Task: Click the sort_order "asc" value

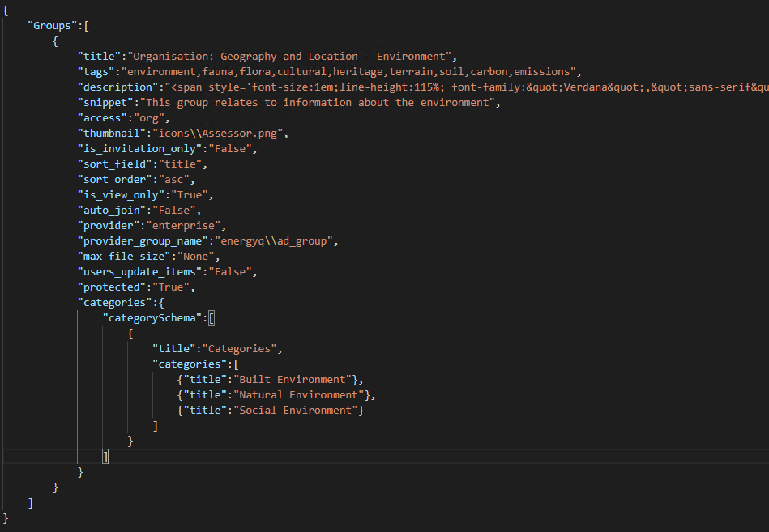Action: click(x=174, y=180)
